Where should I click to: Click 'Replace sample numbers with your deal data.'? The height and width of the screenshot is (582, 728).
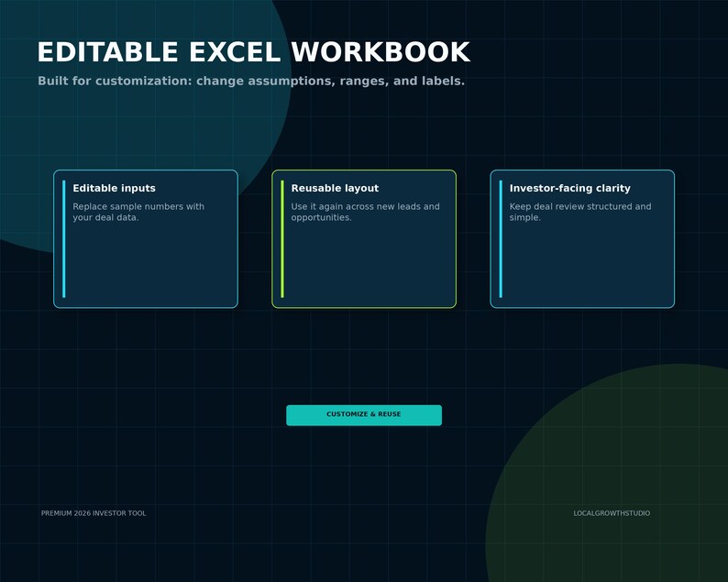[138, 212]
